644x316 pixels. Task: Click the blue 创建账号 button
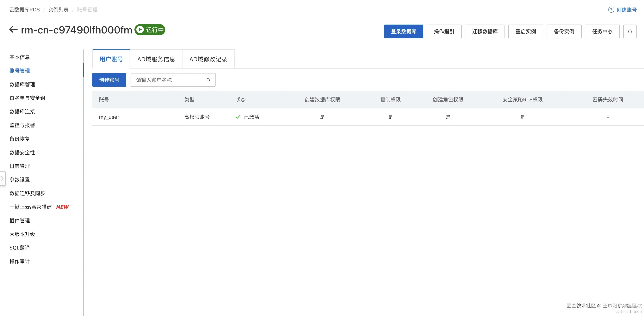[109, 80]
